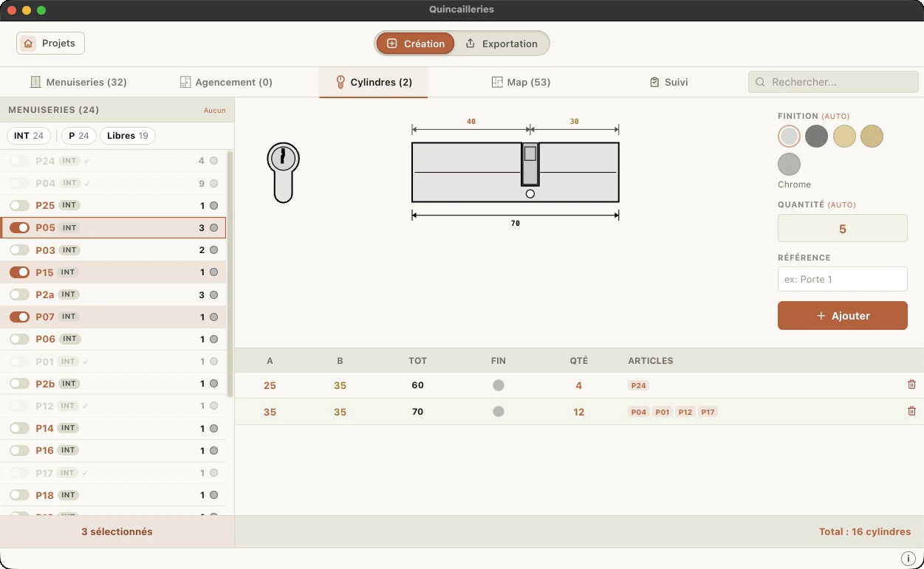The height and width of the screenshot is (569, 924).
Task: Delete the cylinder row containing P24
Action: pos(911,384)
